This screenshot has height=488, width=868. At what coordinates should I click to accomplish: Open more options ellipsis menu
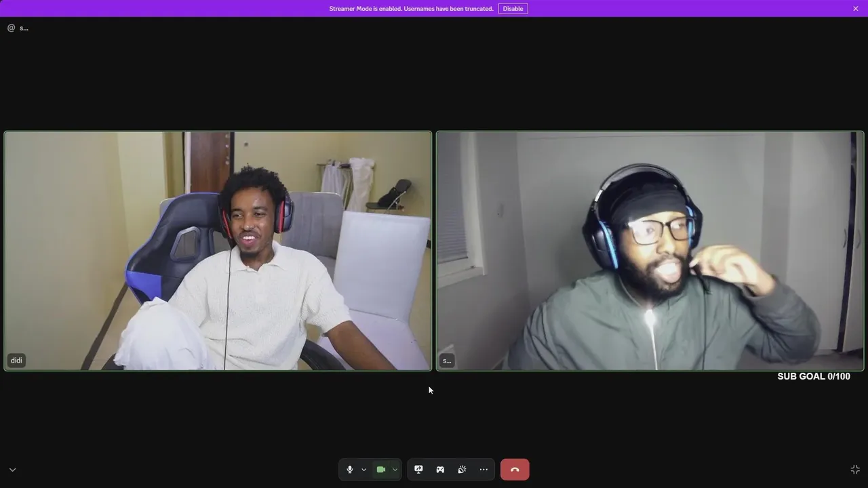pos(484,470)
